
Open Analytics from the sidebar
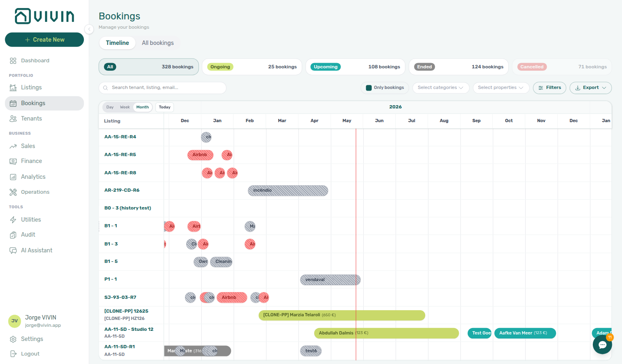[44, 177]
